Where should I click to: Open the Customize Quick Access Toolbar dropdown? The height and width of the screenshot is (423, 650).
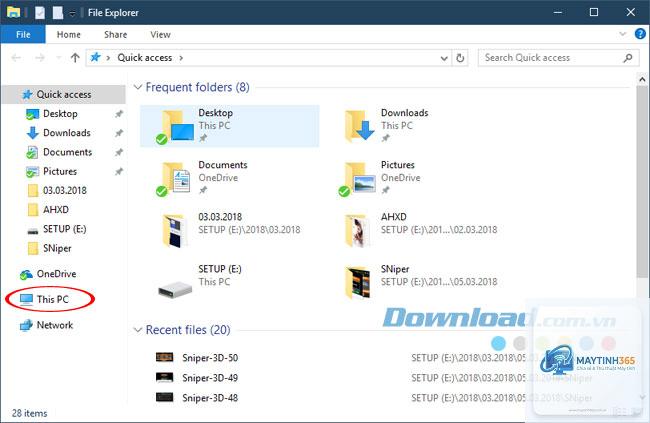coord(72,13)
